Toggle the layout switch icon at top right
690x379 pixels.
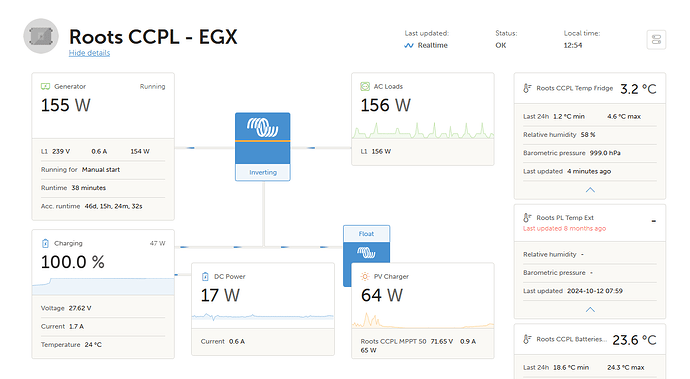tap(656, 40)
